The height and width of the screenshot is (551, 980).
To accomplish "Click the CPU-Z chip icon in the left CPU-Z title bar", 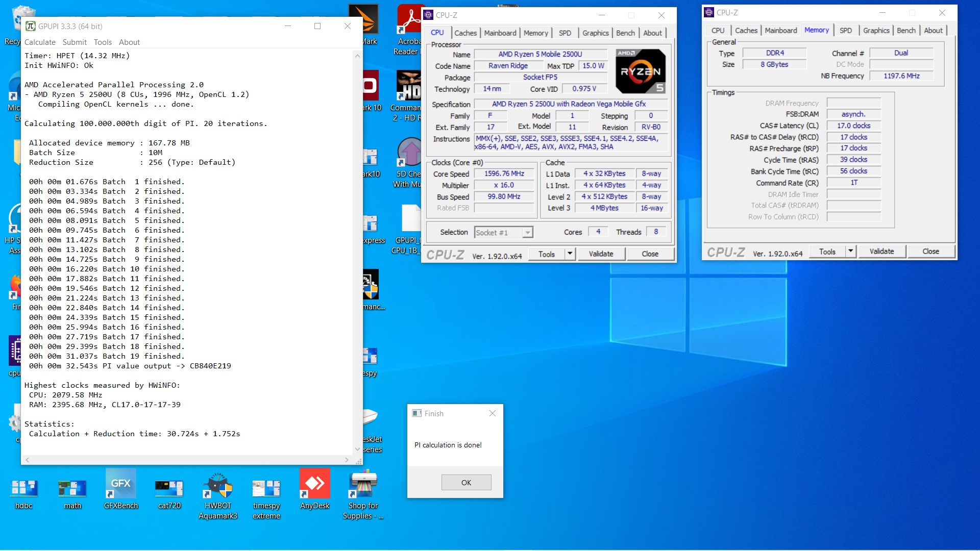I will coord(429,15).
